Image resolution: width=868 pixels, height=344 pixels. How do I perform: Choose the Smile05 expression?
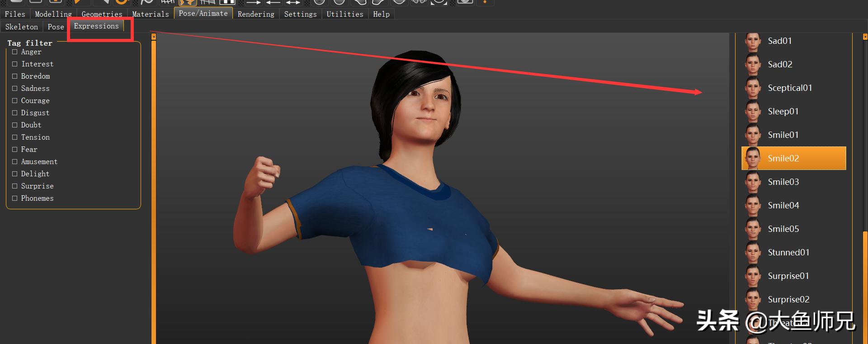(x=794, y=229)
